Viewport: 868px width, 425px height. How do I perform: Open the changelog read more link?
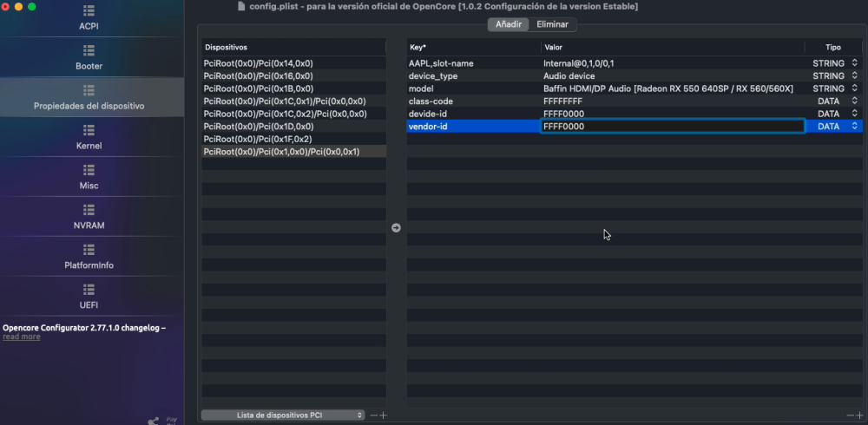[x=22, y=337]
